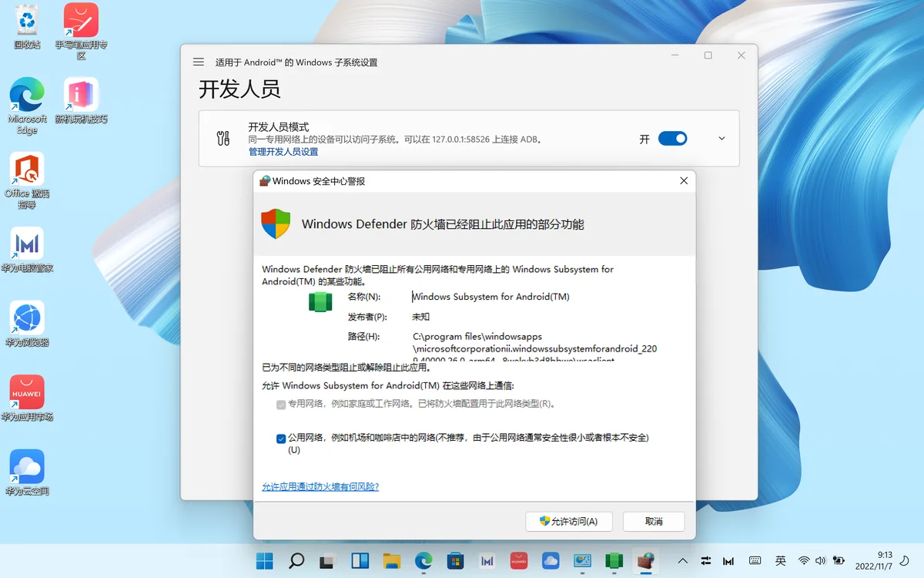Open the Recycle Bin (回收站) desktop icon
Screen dimensions: 924x578
(27, 27)
